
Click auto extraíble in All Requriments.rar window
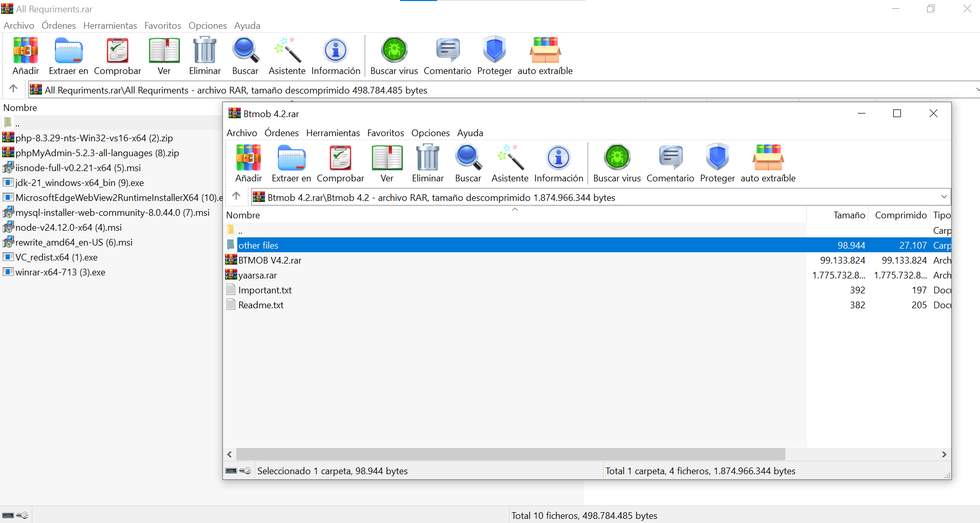click(x=545, y=55)
